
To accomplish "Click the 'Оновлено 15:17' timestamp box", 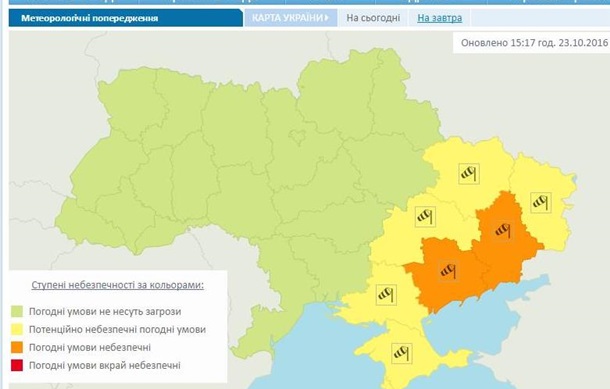I will tap(532, 42).
